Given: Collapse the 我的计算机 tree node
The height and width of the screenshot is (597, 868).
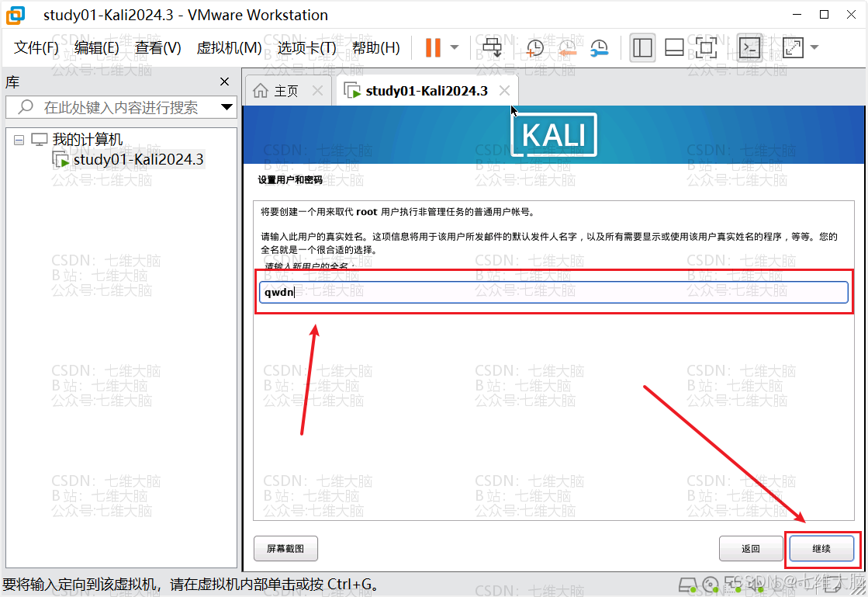Looking at the screenshot, I should pyautogui.click(x=19, y=140).
